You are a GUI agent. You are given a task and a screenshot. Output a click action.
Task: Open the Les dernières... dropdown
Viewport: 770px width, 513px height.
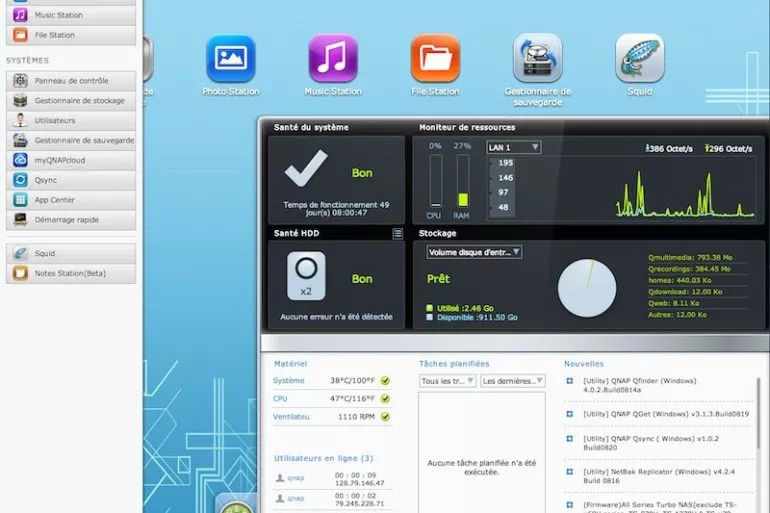[x=513, y=381]
